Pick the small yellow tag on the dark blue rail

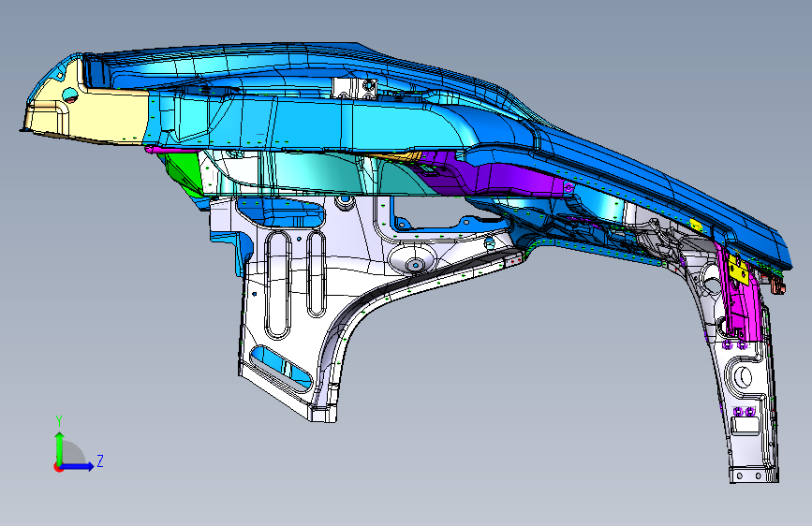pos(696,226)
